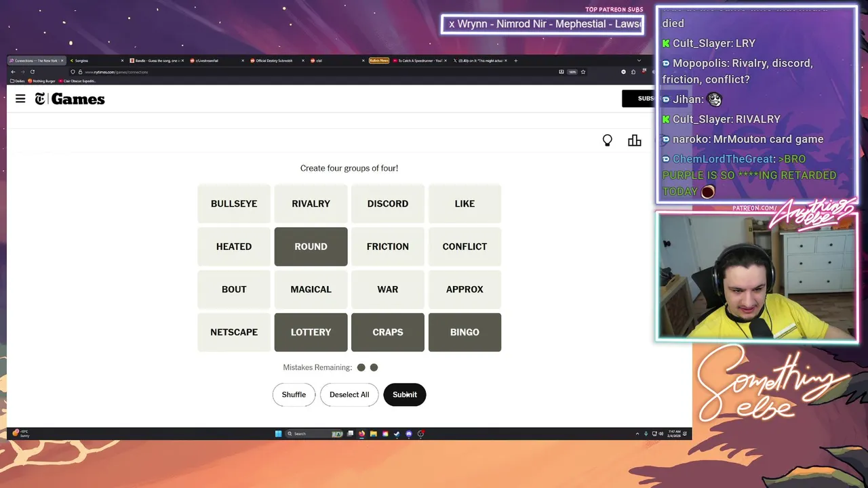The height and width of the screenshot is (488, 868).
Task: Select the FRICTION tile
Action: [388, 247]
